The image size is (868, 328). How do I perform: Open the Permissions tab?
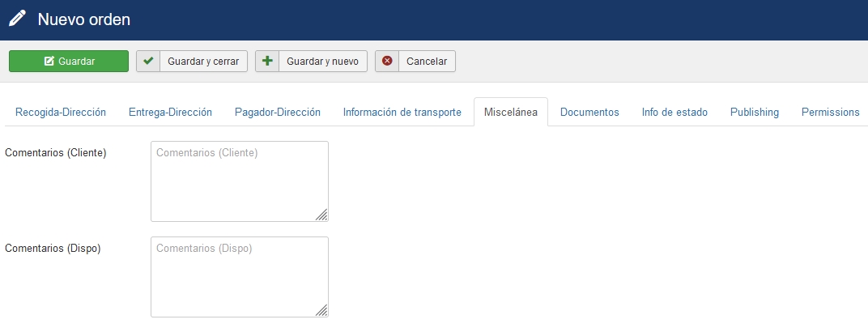click(x=830, y=113)
